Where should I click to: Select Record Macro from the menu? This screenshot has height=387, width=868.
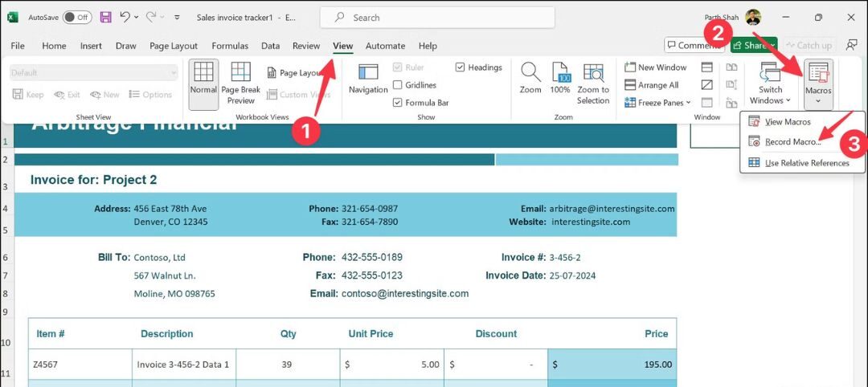pyautogui.click(x=792, y=142)
